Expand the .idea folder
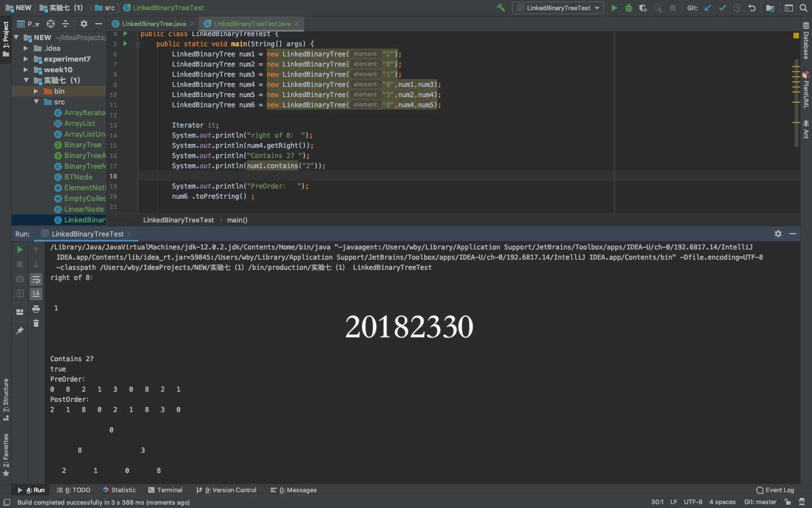This screenshot has width=812, height=508. [26, 48]
